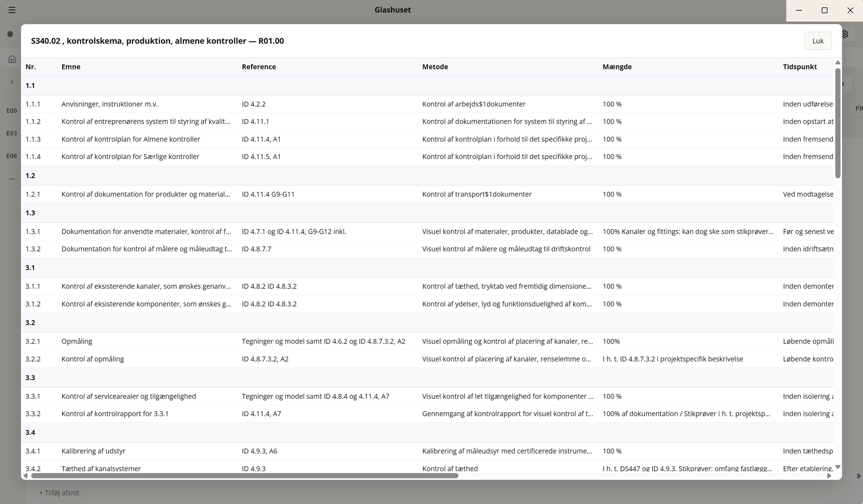The width and height of the screenshot is (863, 504).
Task: Open settings gear icon behind dialog
Action: pyautogui.click(x=845, y=34)
